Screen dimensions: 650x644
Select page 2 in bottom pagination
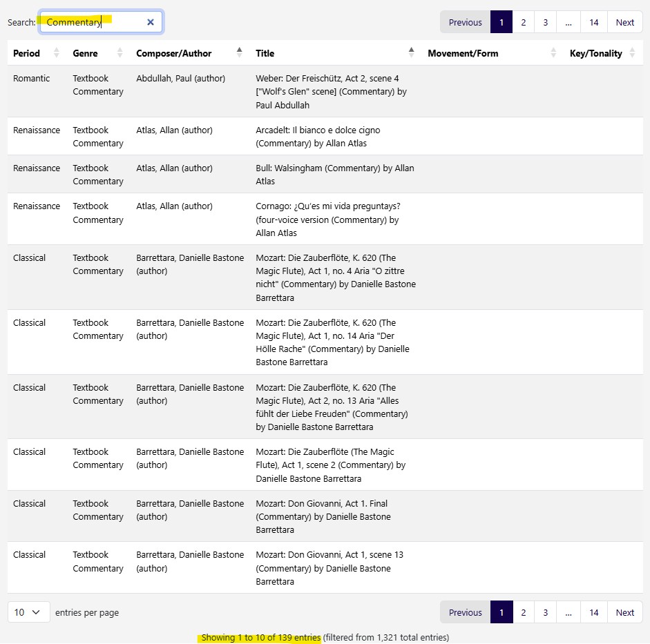523,612
